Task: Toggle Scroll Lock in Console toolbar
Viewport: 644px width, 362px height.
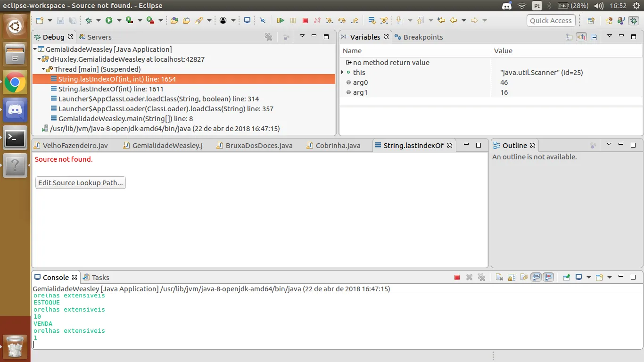Action: (512, 277)
